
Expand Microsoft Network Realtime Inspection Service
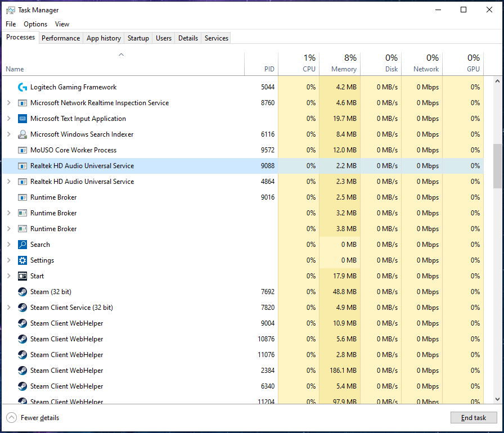click(9, 103)
